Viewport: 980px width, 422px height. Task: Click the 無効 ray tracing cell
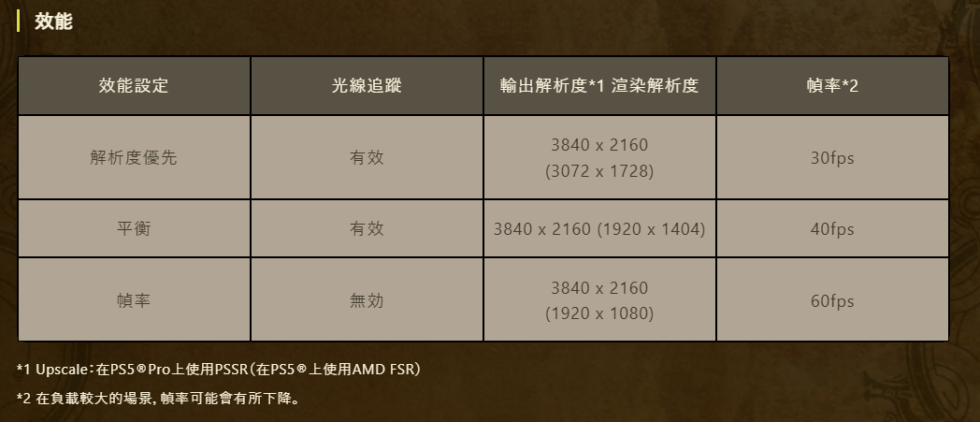(x=367, y=300)
